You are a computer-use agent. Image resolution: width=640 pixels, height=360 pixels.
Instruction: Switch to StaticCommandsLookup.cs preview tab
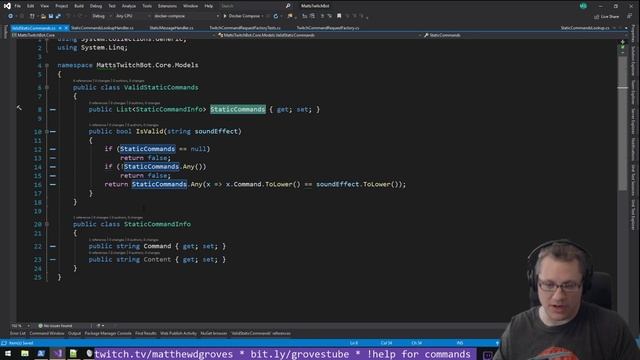click(585, 28)
